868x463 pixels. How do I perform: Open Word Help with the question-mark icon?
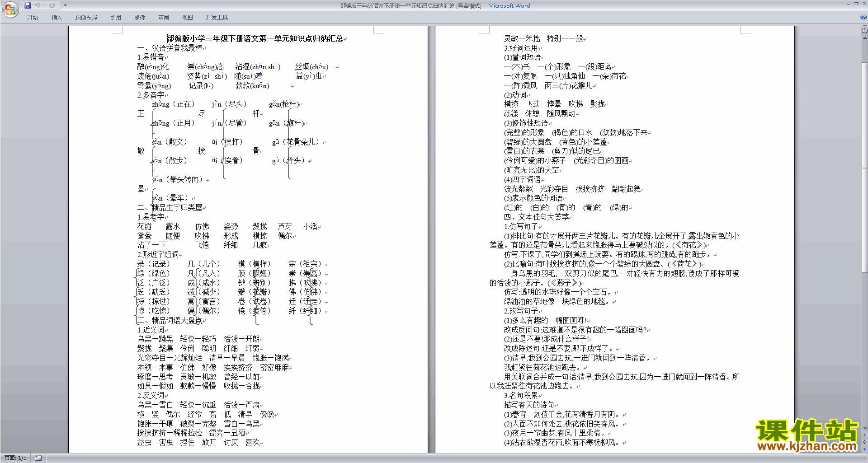tap(863, 17)
